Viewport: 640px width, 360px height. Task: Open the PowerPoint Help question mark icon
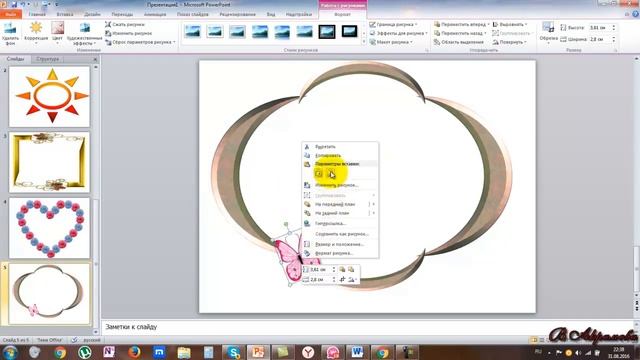(x=636, y=14)
